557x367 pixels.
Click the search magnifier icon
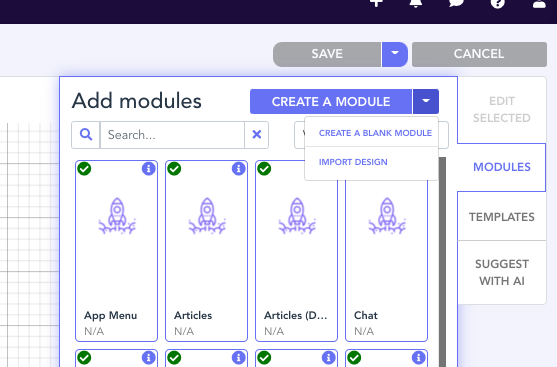[x=86, y=135]
